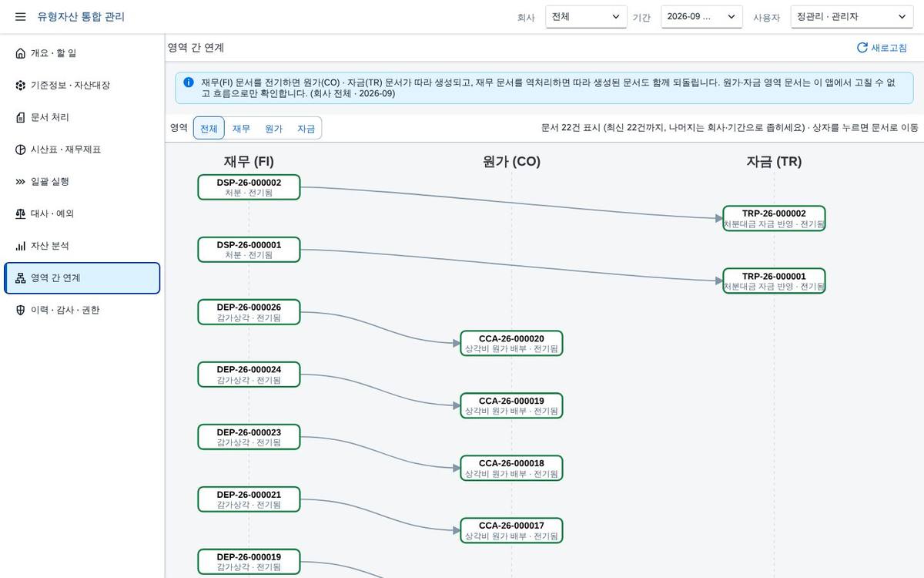This screenshot has height=578, width=924.
Task: Open document box DSP-26-000001
Action: [249, 250]
